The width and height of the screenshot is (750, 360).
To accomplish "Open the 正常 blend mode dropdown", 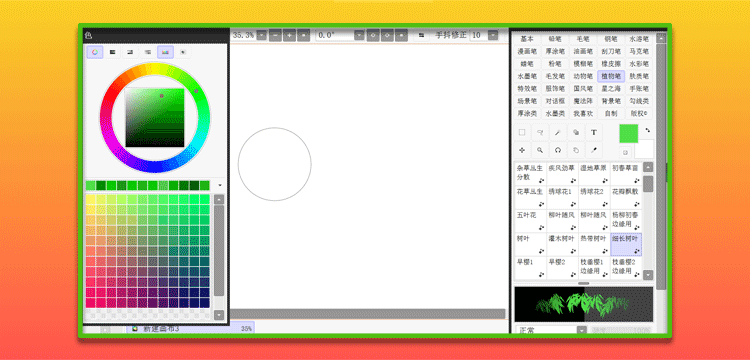I will coord(582,330).
